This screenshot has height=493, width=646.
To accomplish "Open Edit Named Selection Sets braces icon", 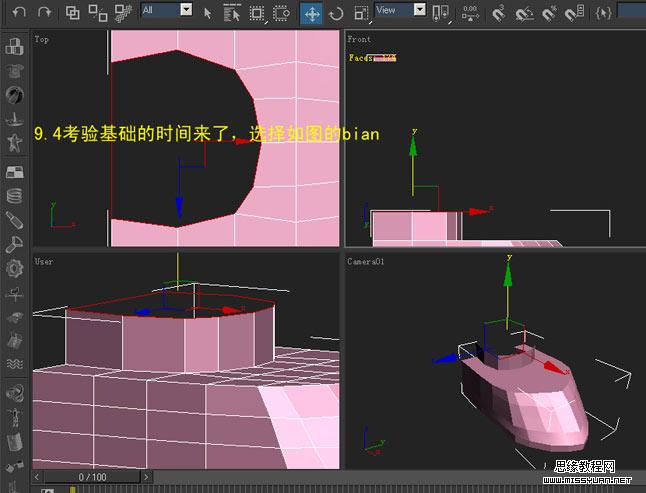I will (x=603, y=13).
